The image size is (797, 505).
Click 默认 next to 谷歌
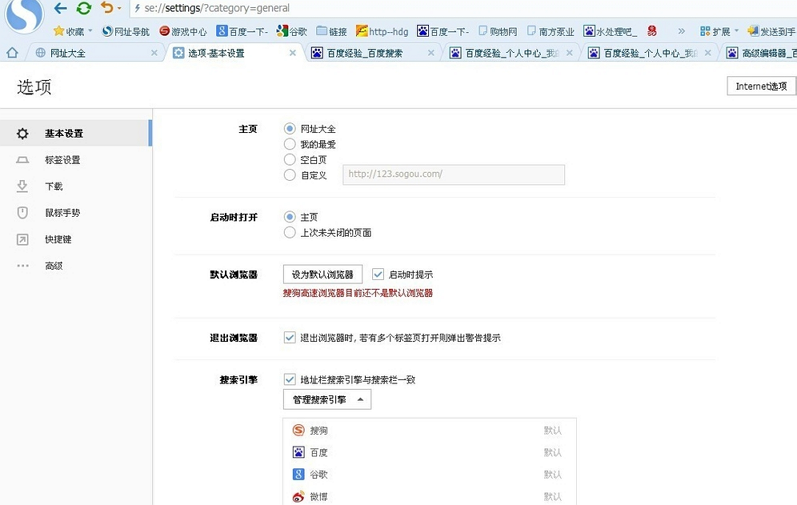point(553,475)
